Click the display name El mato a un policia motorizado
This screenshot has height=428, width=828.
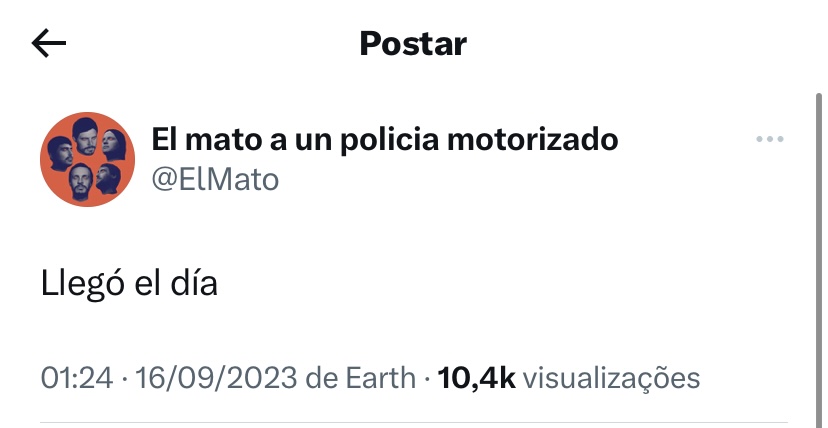(384, 139)
